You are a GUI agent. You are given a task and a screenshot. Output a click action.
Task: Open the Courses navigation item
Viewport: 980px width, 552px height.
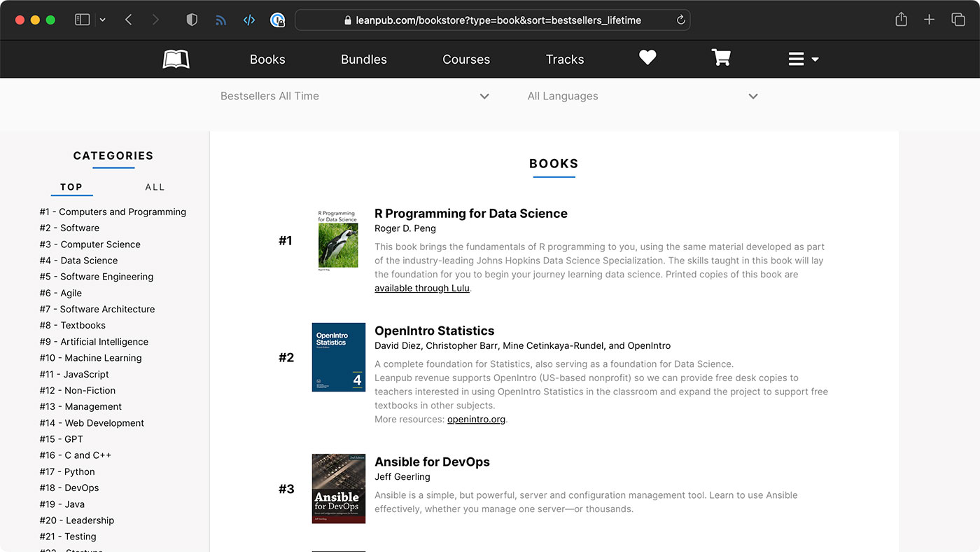pos(466,60)
